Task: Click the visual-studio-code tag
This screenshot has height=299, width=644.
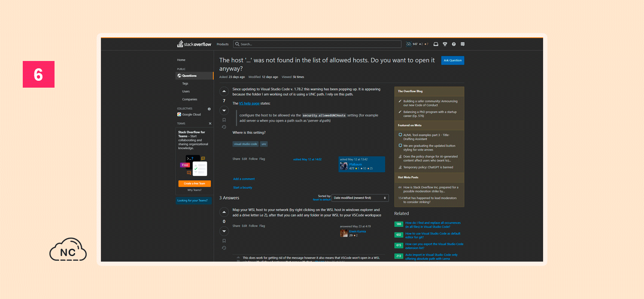Action: point(246,144)
